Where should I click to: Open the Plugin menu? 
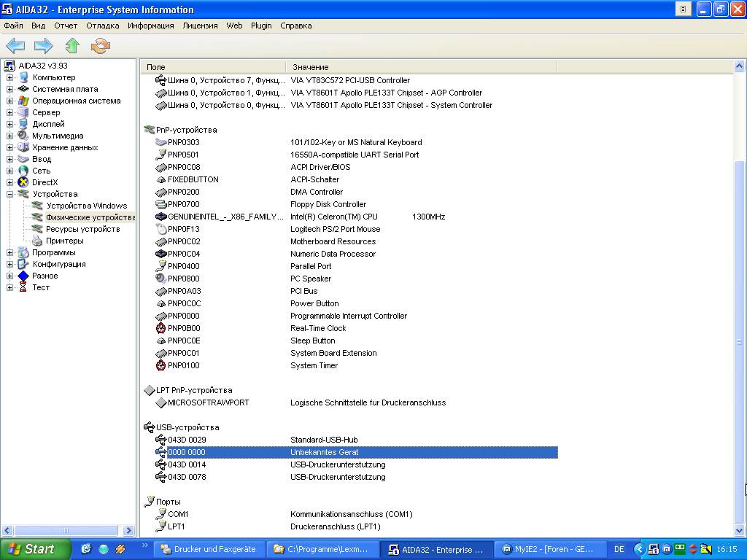tap(261, 26)
